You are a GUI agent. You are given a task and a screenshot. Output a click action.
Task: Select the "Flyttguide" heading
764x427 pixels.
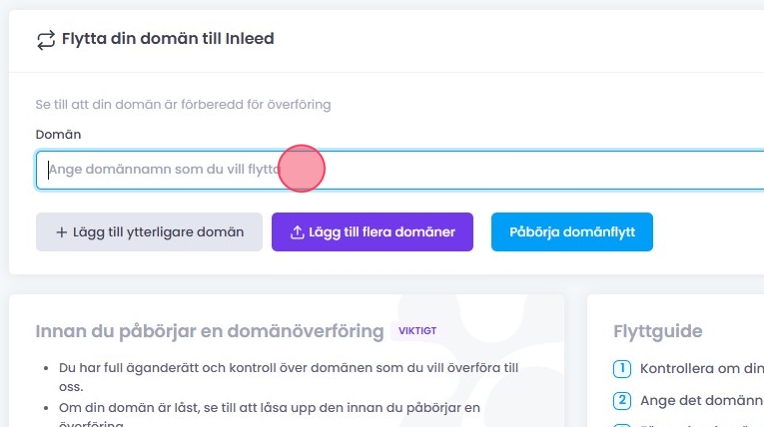(x=657, y=331)
